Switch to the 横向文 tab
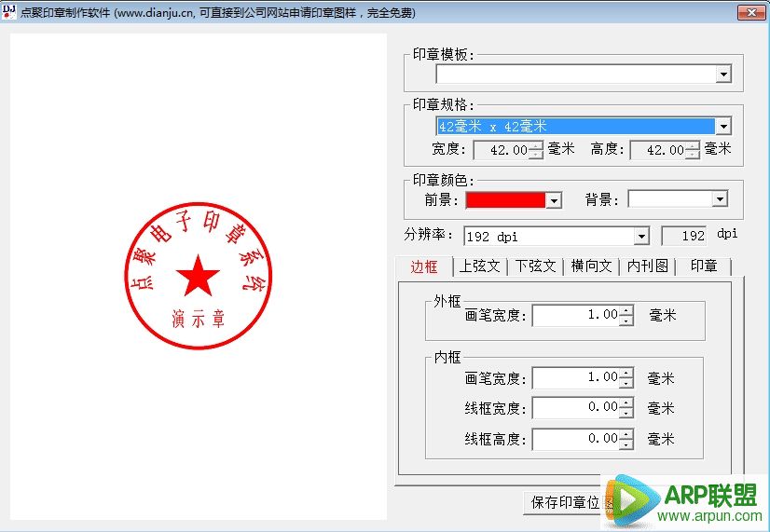The height and width of the screenshot is (532, 770). coord(591,266)
